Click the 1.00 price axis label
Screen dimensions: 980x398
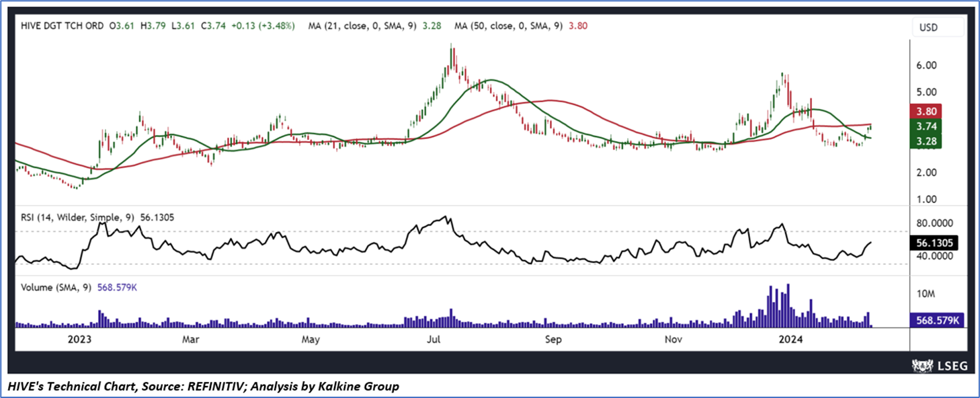click(x=928, y=200)
